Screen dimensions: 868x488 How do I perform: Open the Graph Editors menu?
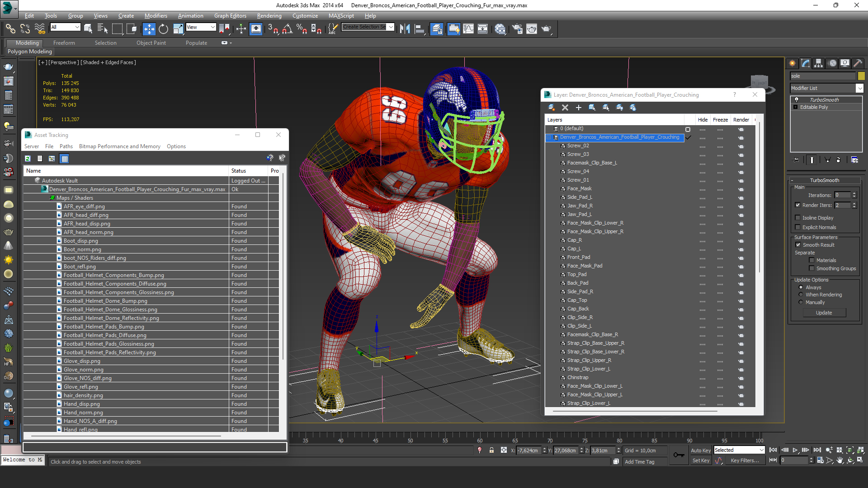pyautogui.click(x=230, y=15)
